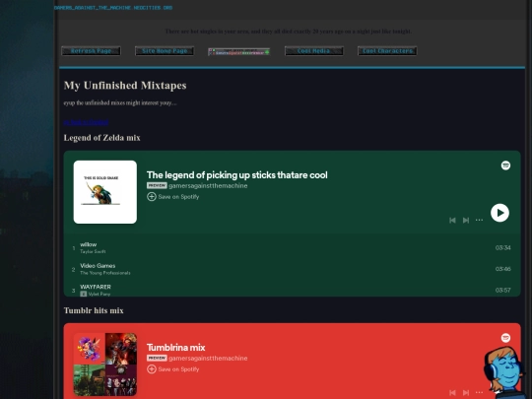Image resolution: width=532 pixels, height=399 pixels.
Task: Click gamersagainstthemachine username in the red player
Action: pos(208,358)
